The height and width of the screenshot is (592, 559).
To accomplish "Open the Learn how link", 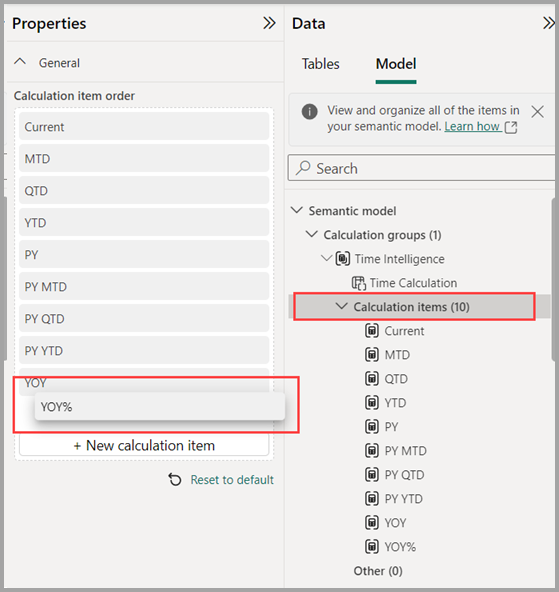I will pos(473,126).
